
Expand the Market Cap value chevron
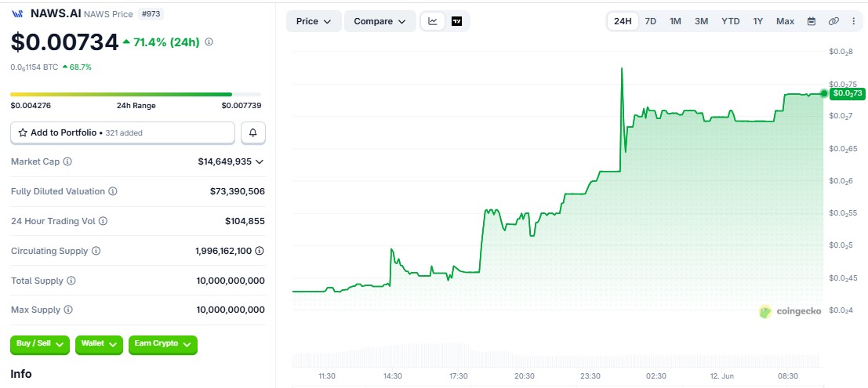coord(259,162)
